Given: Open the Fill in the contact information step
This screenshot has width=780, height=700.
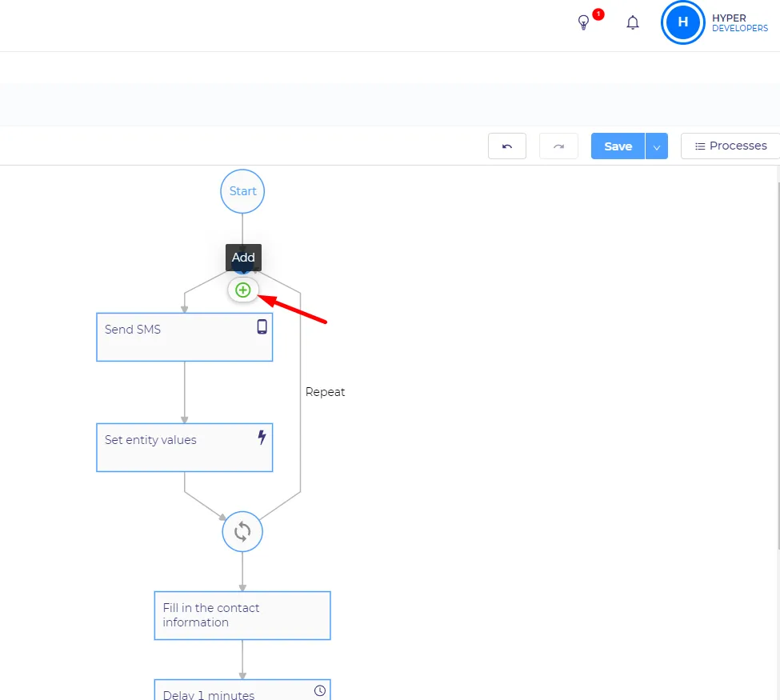Looking at the screenshot, I should click(242, 616).
